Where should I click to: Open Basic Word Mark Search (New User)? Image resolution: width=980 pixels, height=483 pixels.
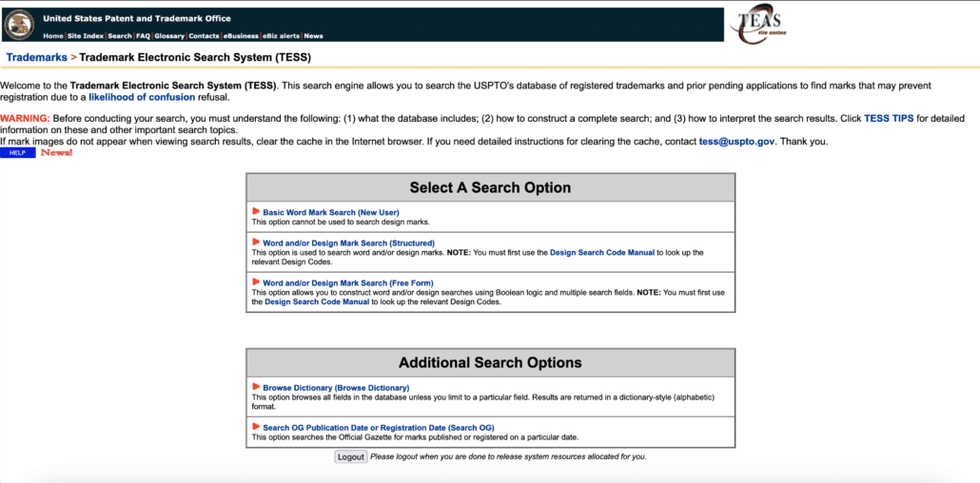[x=330, y=212]
